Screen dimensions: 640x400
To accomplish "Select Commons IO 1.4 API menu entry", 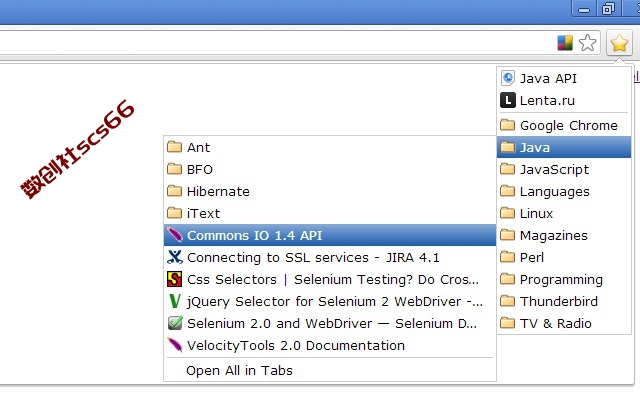I will [330, 236].
